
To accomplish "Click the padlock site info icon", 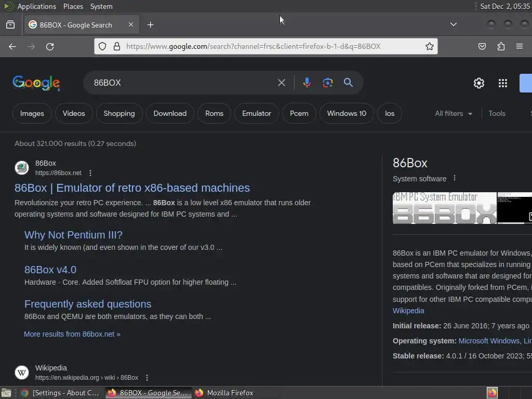I will point(117,46).
